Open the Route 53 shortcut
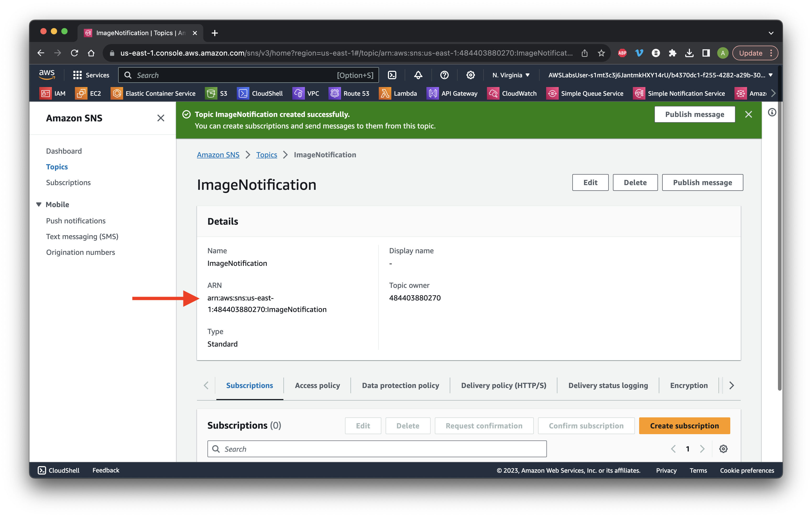 click(349, 94)
